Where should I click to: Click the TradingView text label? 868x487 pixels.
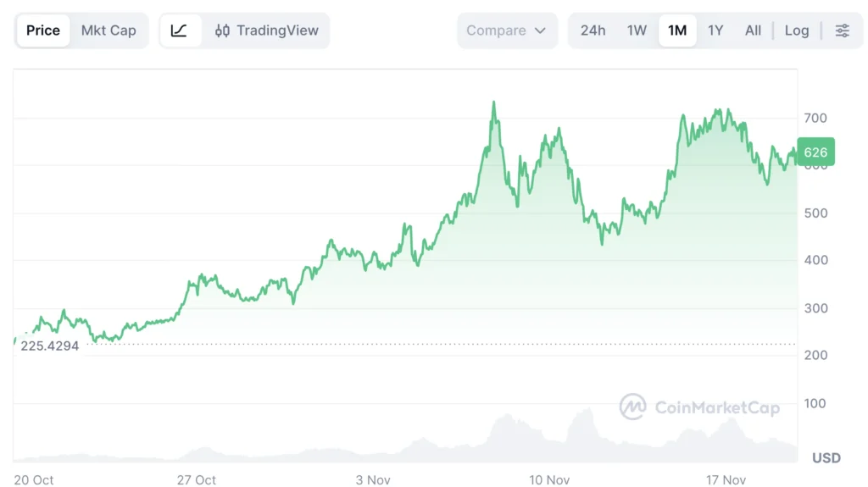click(x=277, y=30)
